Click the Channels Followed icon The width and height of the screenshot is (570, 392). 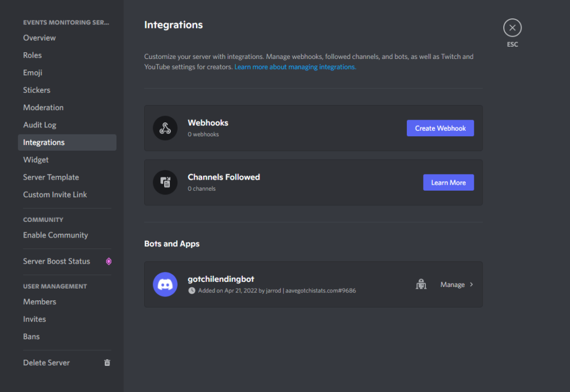[165, 182]
